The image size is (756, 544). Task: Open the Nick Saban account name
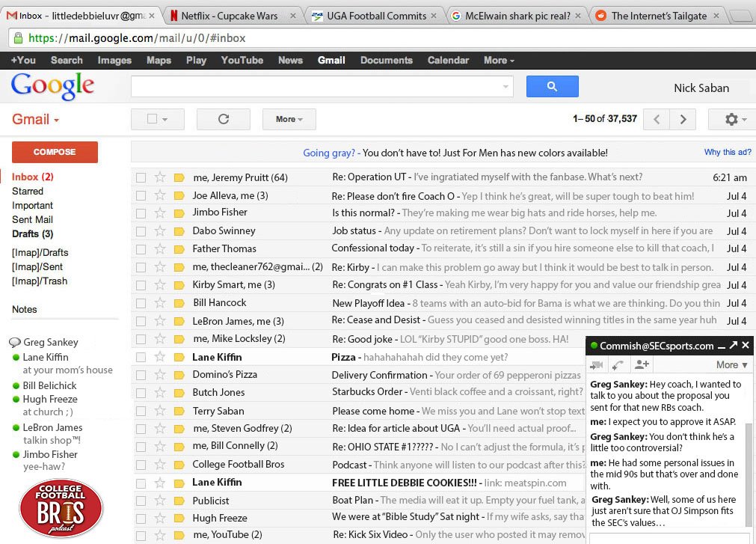(x=701, y=88)
